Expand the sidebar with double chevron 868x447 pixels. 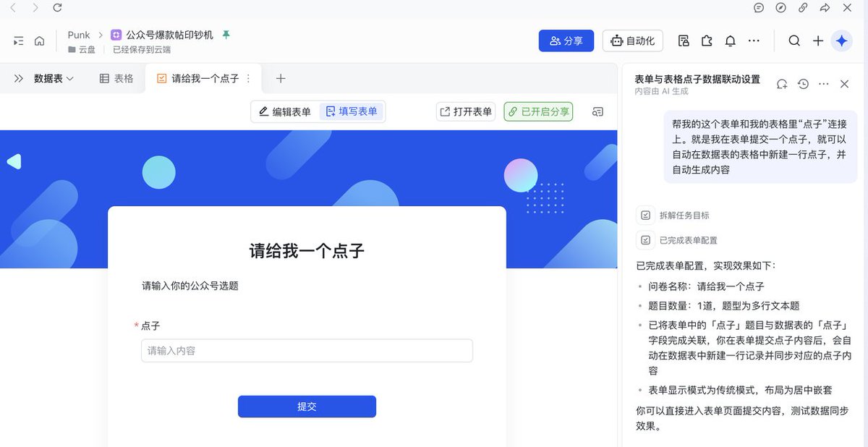point(19,79)
